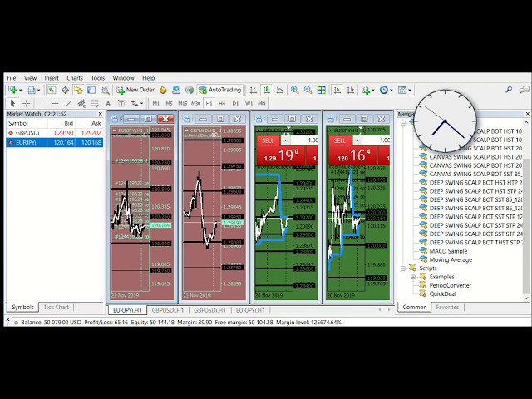Click the MACD Sample expert advisor icon
Screen dimensions: 532x399
coord(423,250)
